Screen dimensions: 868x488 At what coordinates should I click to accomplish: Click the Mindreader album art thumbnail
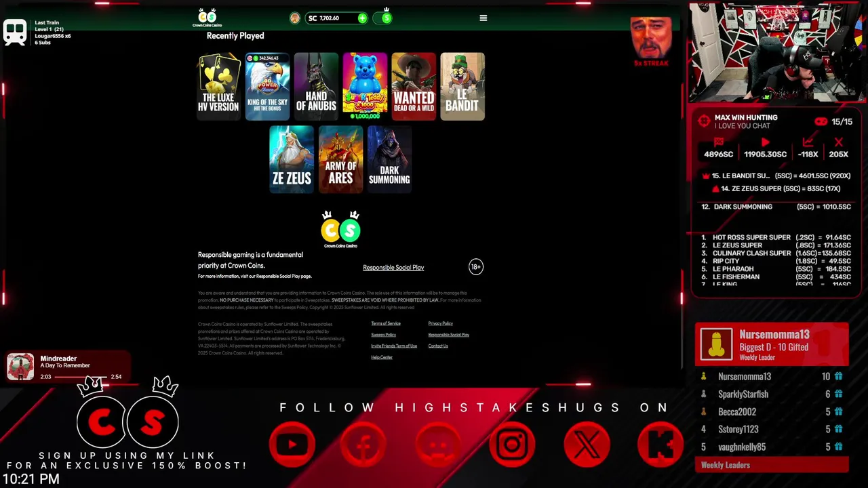coord(20,367)
